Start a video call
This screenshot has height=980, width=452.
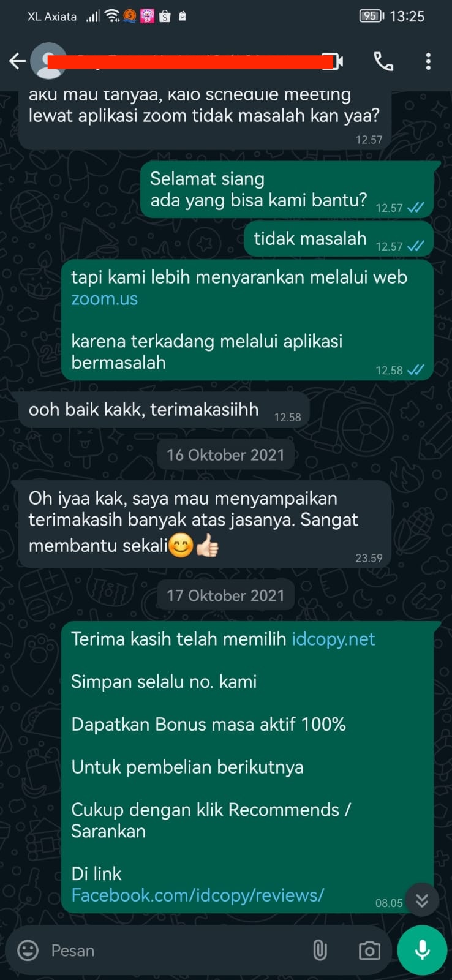coord(333,61)
